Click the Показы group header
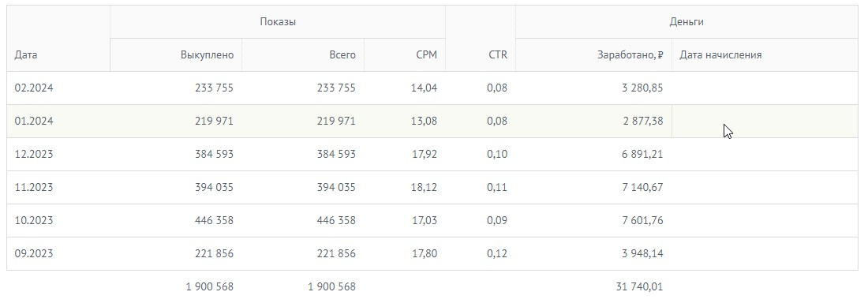This screenshot has width=868, height=303. (277, 21)
